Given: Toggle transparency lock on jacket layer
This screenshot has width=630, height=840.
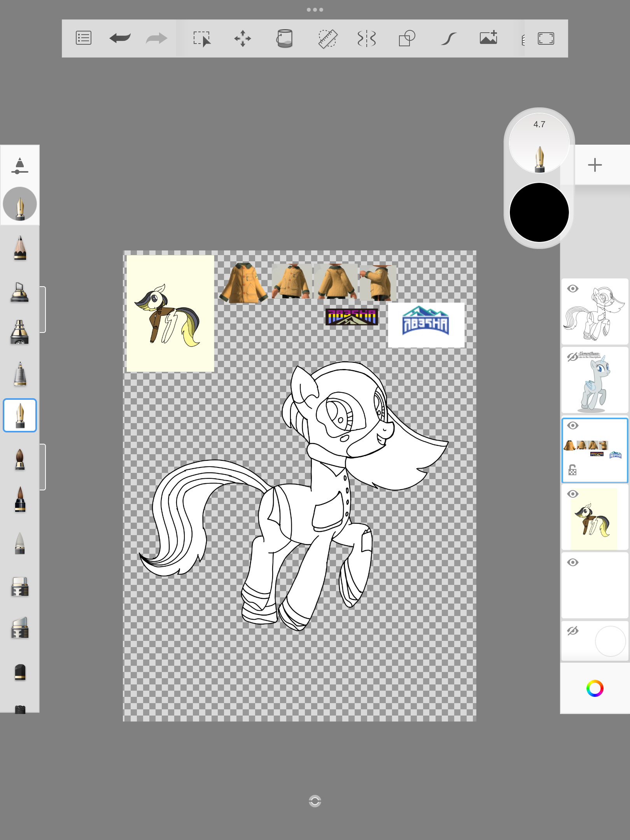Looking at the screenshot, I should (572, 470).
